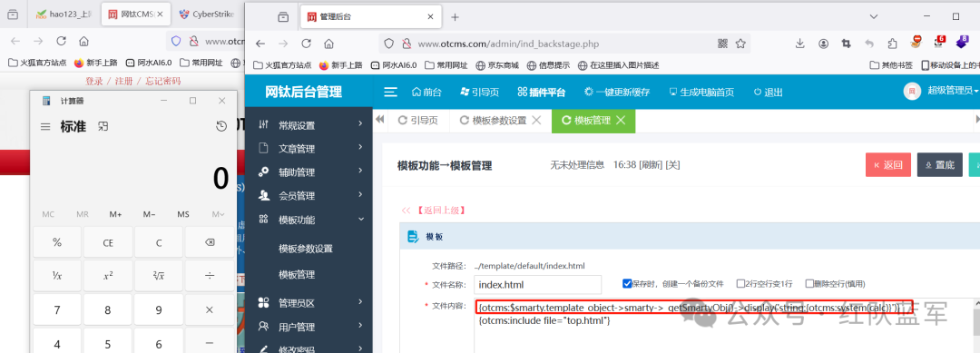Image resolution: width=980 pixels, height=353 pixels.
Task: Expand the 用户管理 sidebar section
Action: 309,327
